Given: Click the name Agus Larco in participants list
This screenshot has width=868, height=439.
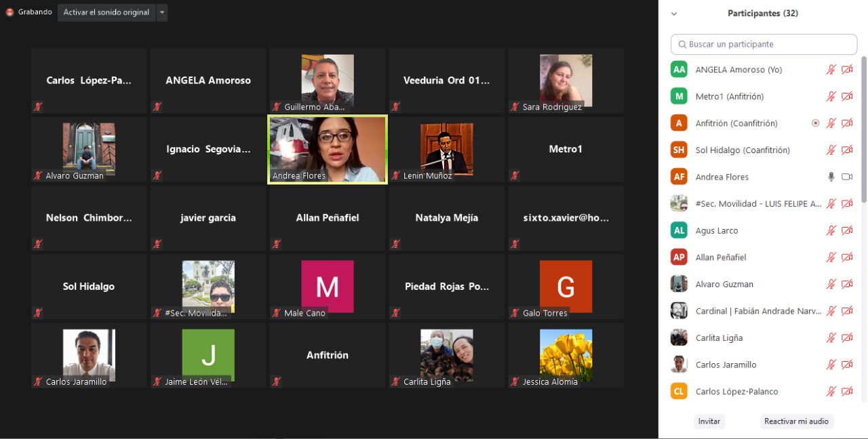Looking at the screenshot, I should point(717,230).
